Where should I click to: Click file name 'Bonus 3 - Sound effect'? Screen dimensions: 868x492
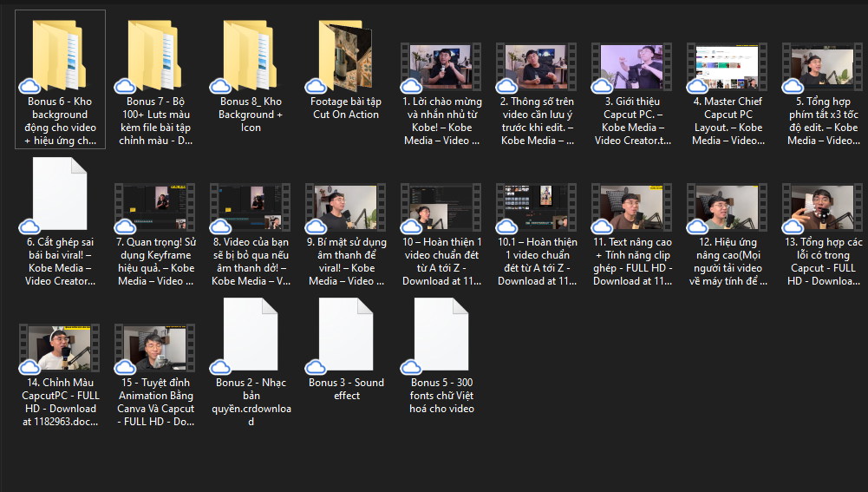[346, 389]
